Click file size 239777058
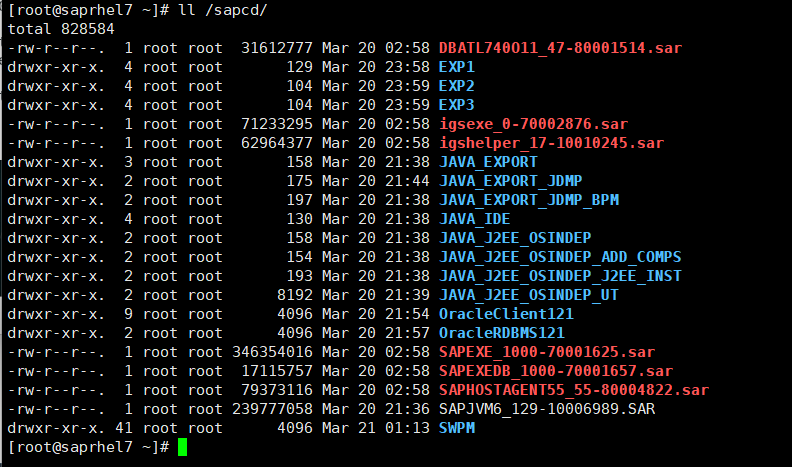 tap(272, 409)
